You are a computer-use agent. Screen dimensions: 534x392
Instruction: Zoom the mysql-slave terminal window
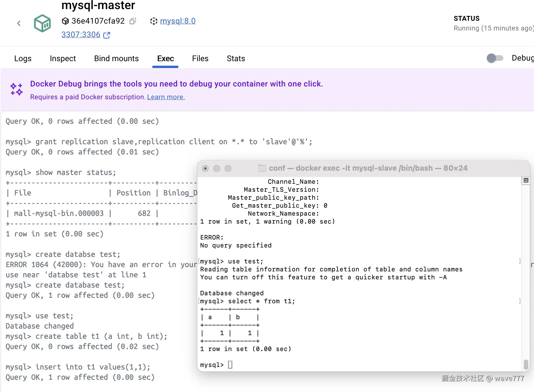[228, 168]
